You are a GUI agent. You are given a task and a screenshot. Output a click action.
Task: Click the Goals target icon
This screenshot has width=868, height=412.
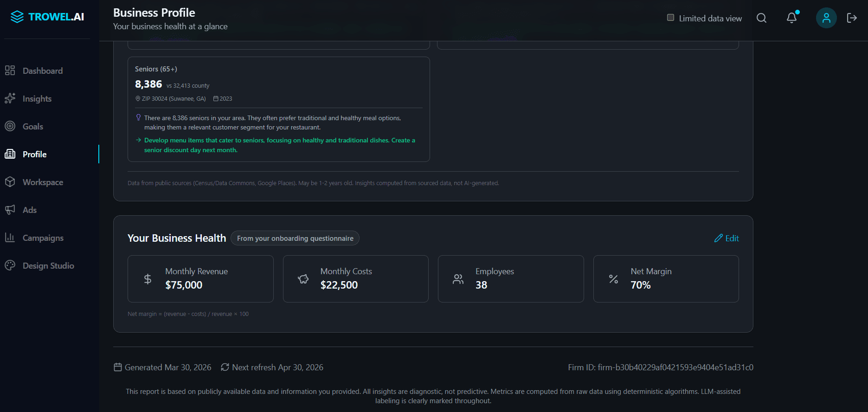pyautogui.click(x=10, y=126)
